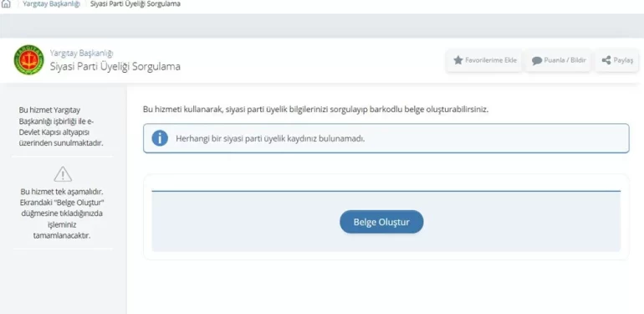
Task: Open Yargıtay Başkanlığı breadcrumb link
Action: 51,4
